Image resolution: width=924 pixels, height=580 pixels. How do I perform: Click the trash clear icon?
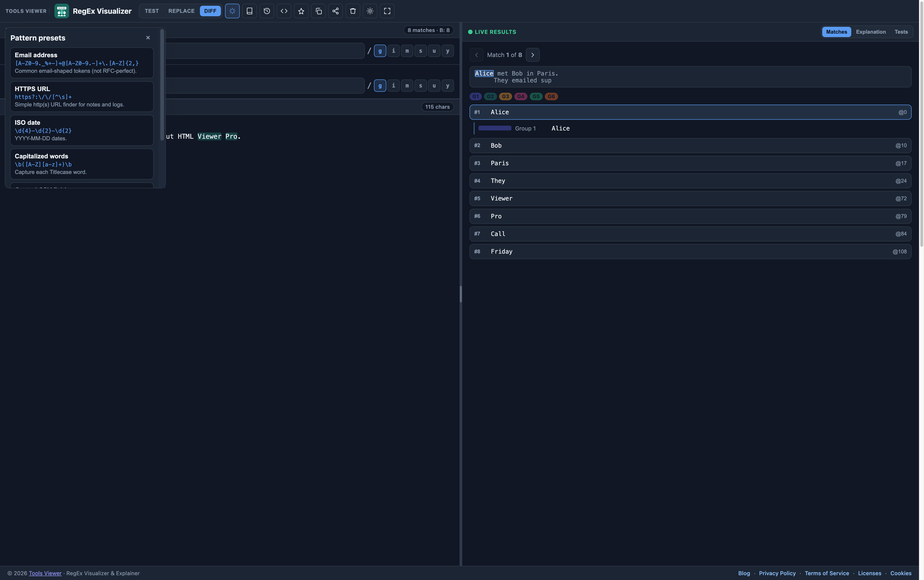tap(353, 11)
